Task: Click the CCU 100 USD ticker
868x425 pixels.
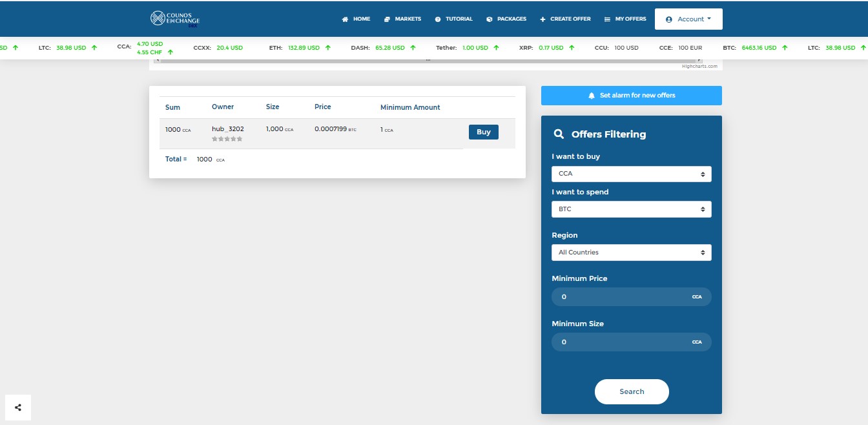Action: pyautogui.click(x=617, y=48)
